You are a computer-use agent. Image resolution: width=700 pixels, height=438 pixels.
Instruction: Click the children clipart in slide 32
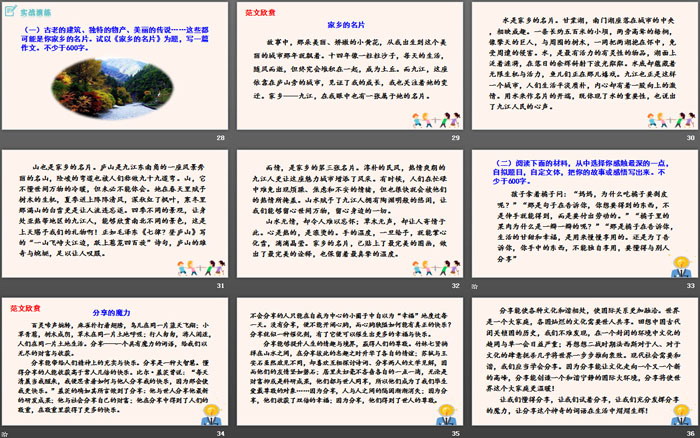(x=436, y=267)
